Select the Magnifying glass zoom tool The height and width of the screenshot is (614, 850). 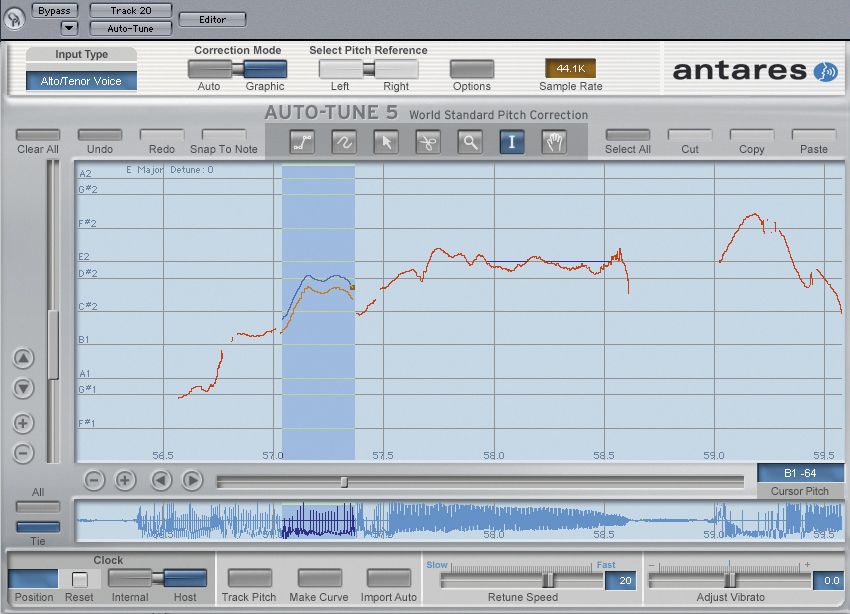click(x=470, y=143)
